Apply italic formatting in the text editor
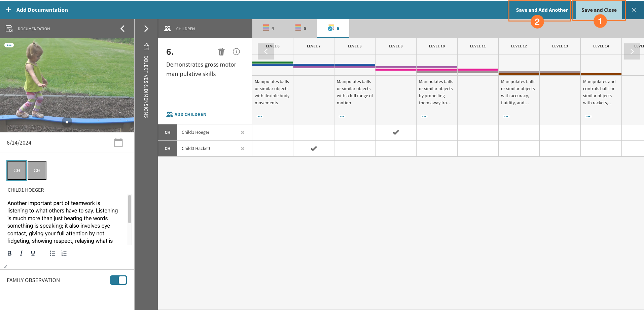644x310 pixels. (x=21, y=253)
